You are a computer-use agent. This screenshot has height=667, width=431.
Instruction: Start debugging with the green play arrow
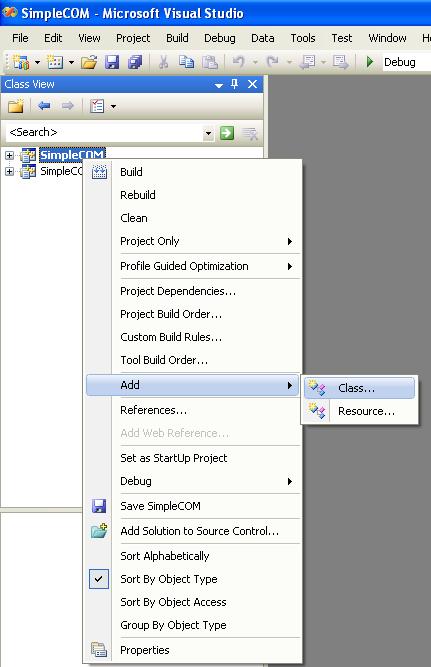point(370,62)
